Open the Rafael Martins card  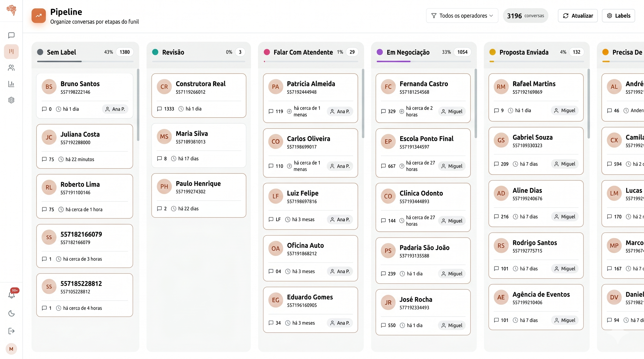tap(536, 97)
